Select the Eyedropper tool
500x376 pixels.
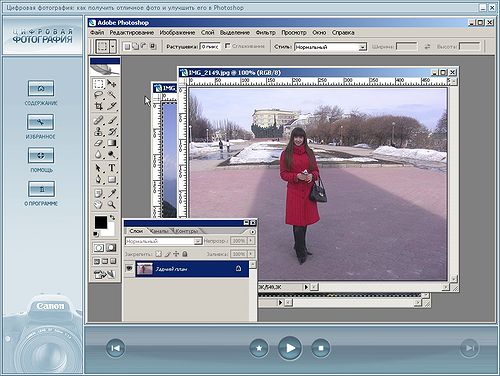112,193
